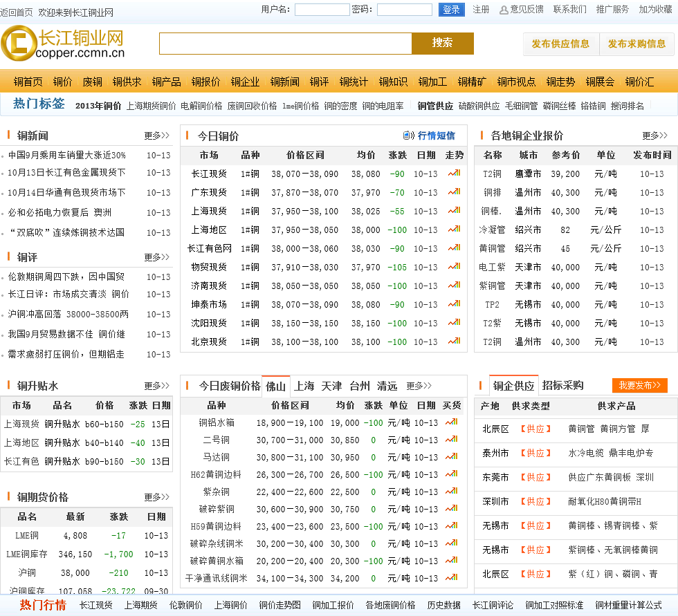
Task: Open trend chart icon for 沈阳现货 row
Action: (454, 322)
